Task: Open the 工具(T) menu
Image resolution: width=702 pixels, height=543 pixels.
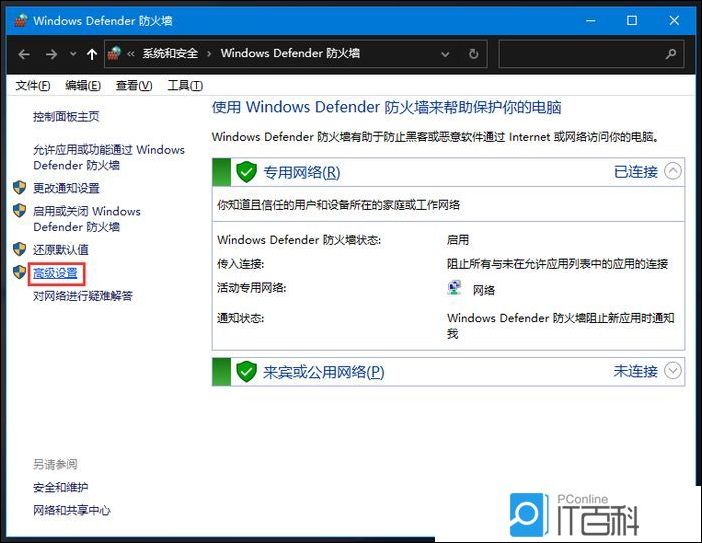Action: [x=185, y=85]
